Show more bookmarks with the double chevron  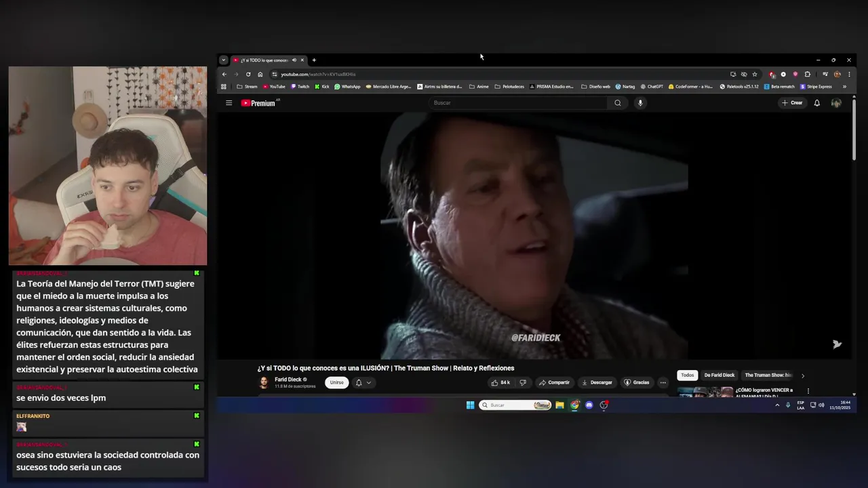[x=844, y=87]
